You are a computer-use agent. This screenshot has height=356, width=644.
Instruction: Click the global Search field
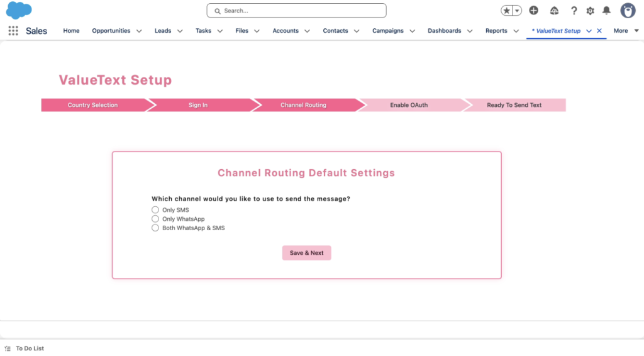pos(296,11)
